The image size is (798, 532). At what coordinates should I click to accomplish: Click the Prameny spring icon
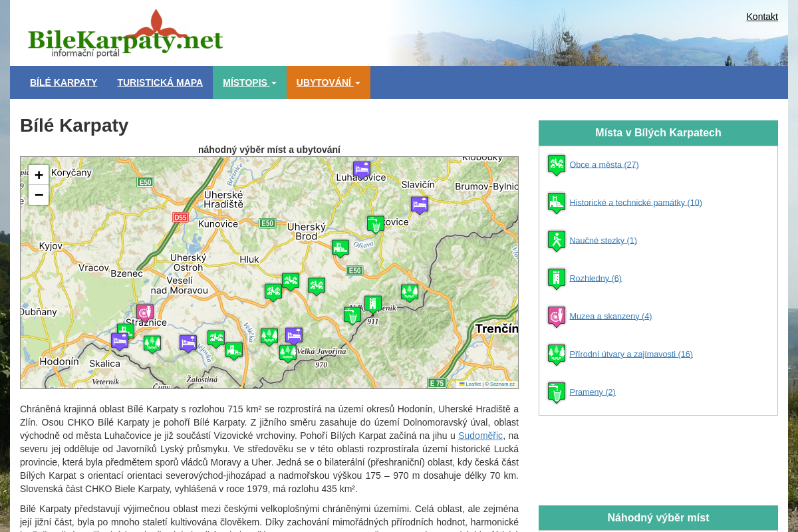pos(557,392)
